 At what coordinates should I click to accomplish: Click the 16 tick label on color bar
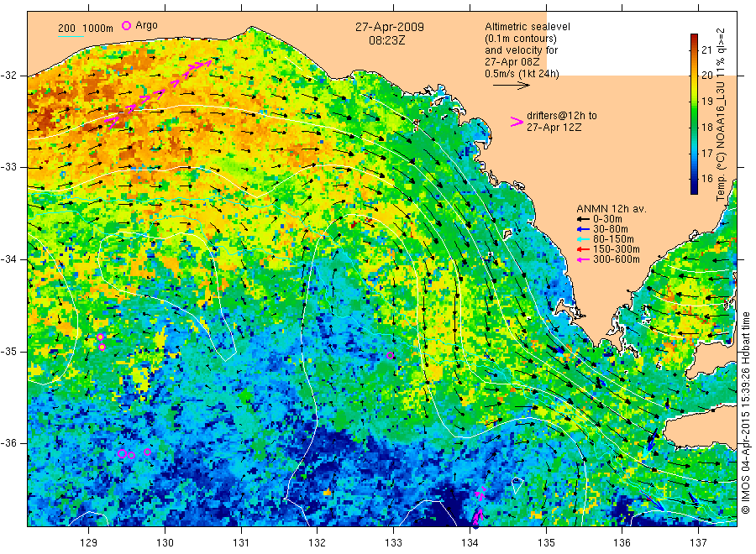point(706,179)
